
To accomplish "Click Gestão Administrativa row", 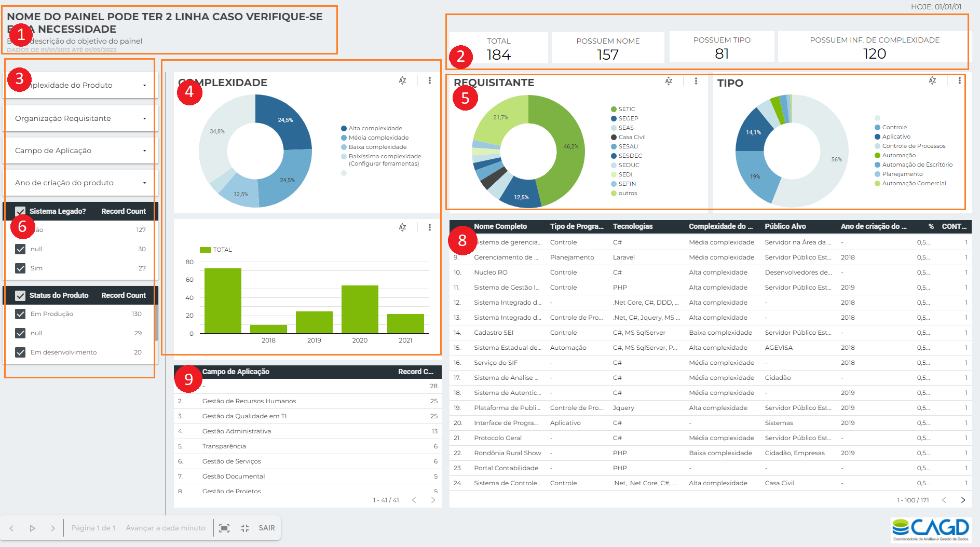I will pos(308,431).
